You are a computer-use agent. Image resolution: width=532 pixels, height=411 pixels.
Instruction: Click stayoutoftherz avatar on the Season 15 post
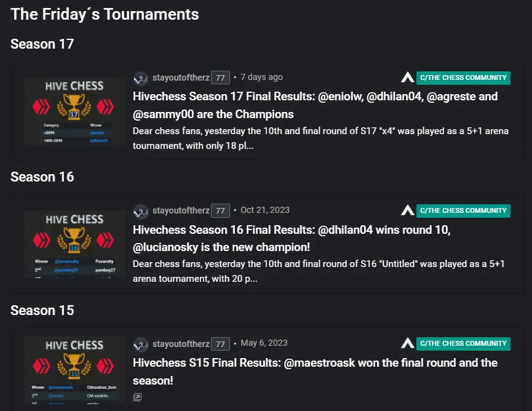(141, 343)
